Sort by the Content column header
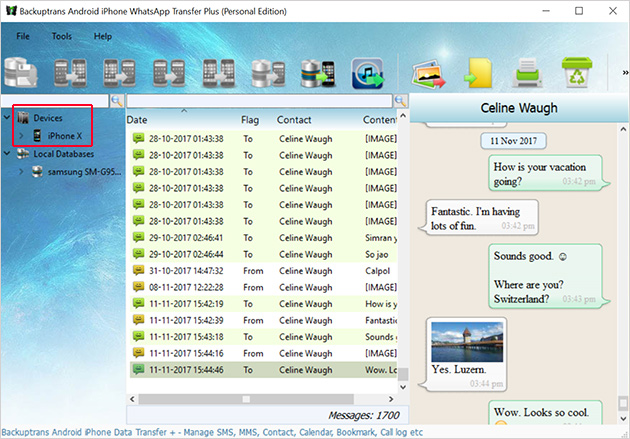Viewport: 630px width, 439px height. point(380,120)
